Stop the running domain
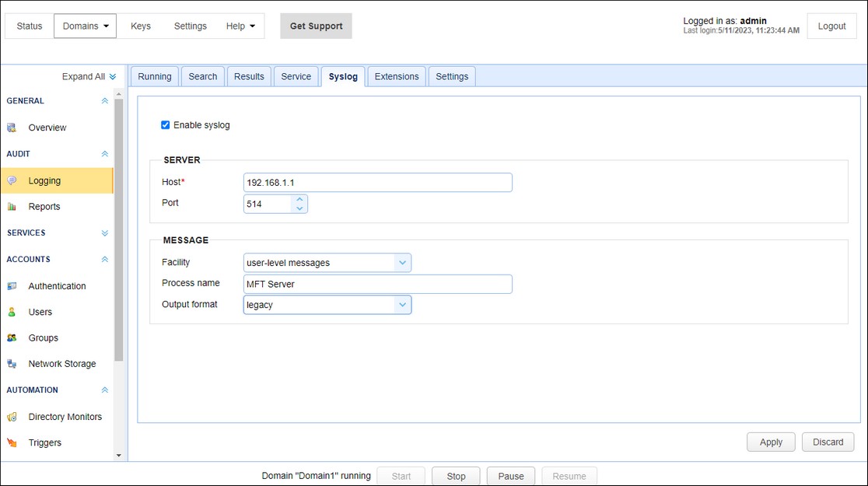The image size is (868, 486). [456, 476]
